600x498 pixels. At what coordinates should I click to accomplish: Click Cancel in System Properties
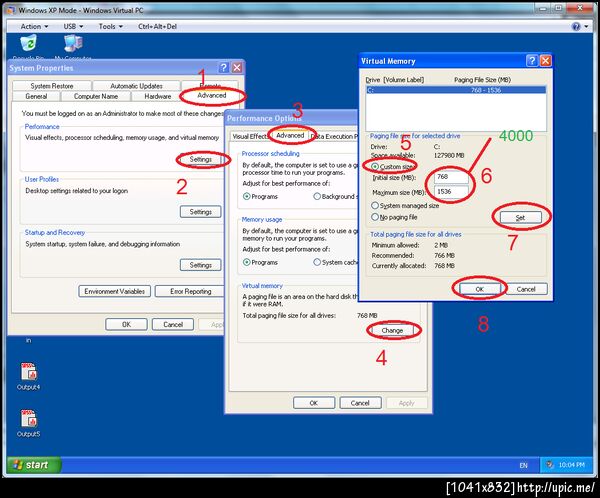[173, 324]
